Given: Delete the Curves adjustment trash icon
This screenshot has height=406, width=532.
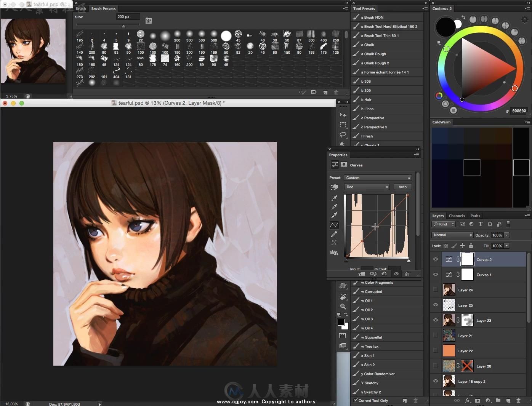Looking at the screenshot, I should (x=407, y=274).
